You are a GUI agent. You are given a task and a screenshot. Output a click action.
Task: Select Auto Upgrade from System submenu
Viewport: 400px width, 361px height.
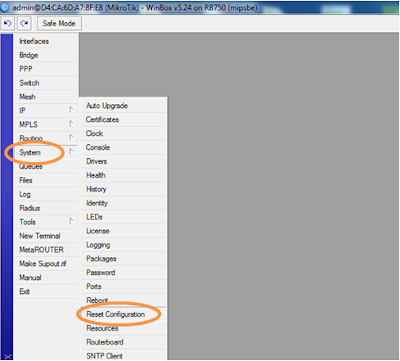coord(123,106)
